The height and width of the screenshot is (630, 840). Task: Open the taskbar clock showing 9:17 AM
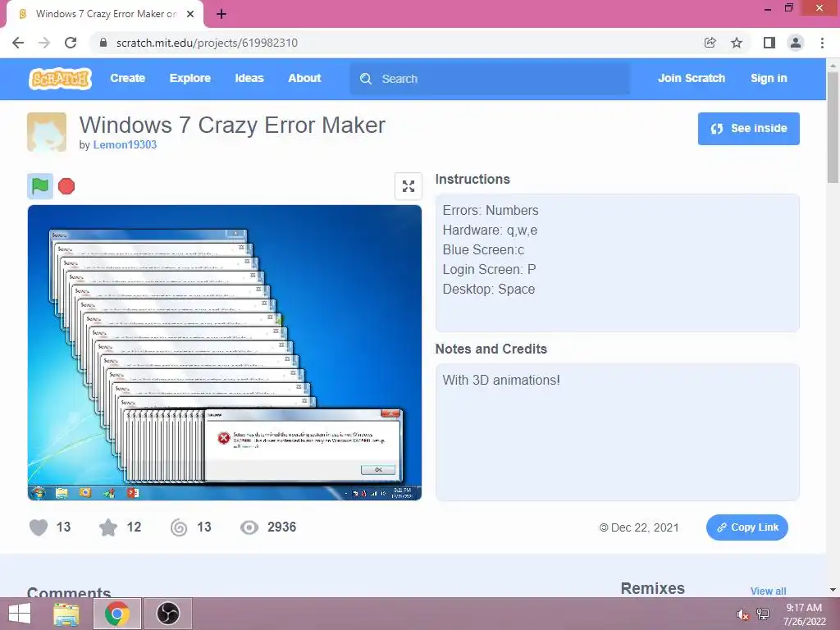pyautogui.click(x=804, y=614)
